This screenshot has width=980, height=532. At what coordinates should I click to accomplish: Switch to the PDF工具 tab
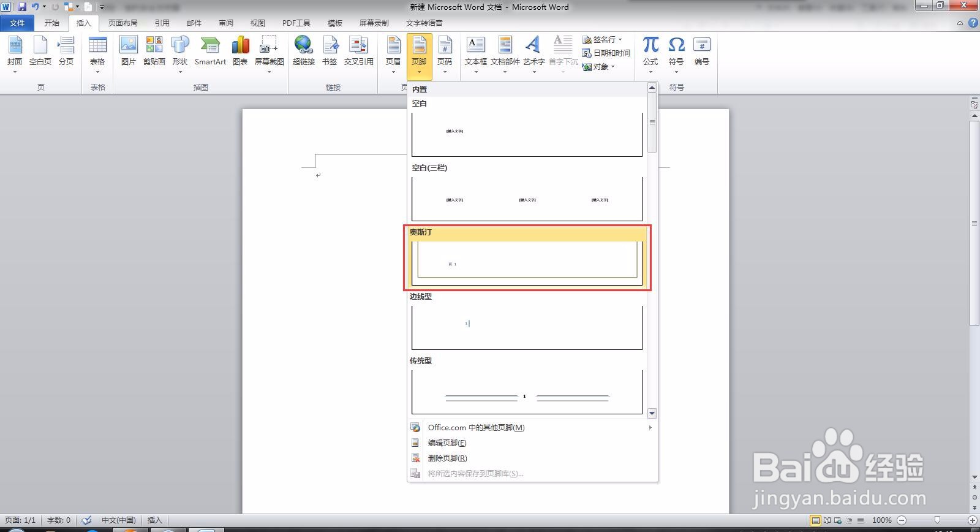coord(296,23)
